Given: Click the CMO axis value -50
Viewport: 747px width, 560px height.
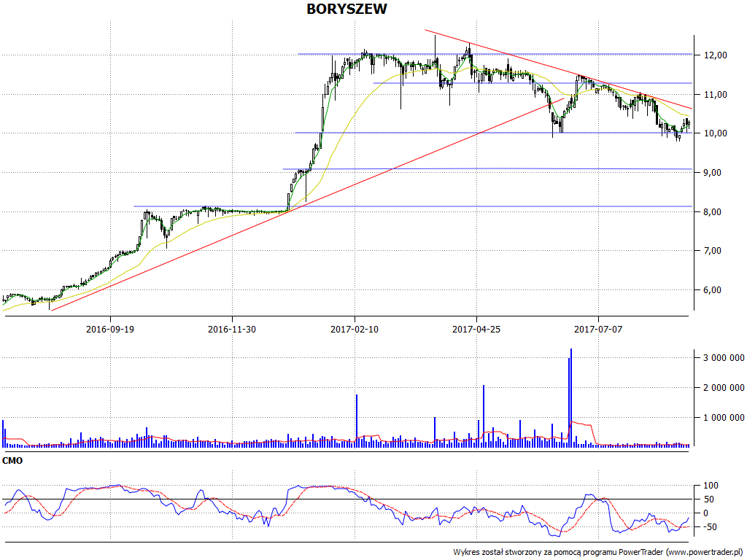Looking at the screenshot, I should pos(711,527).
